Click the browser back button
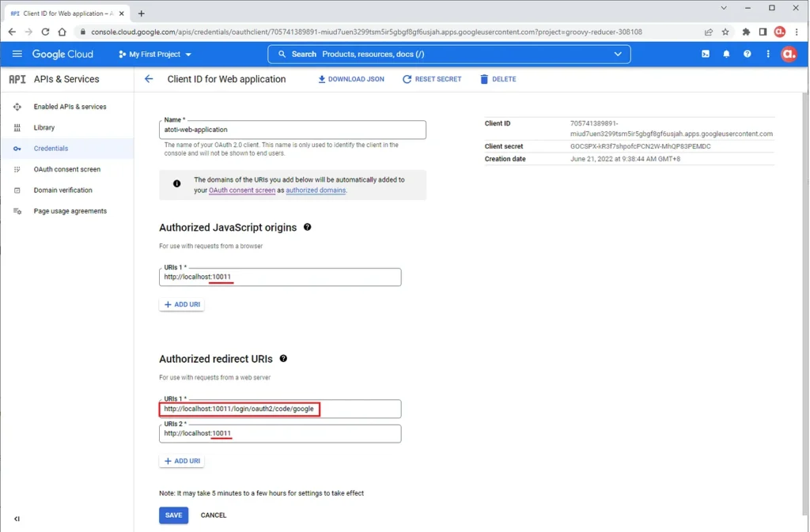This screenshot has height=532, width=810. pyautogui.click(x=12, y=32)
